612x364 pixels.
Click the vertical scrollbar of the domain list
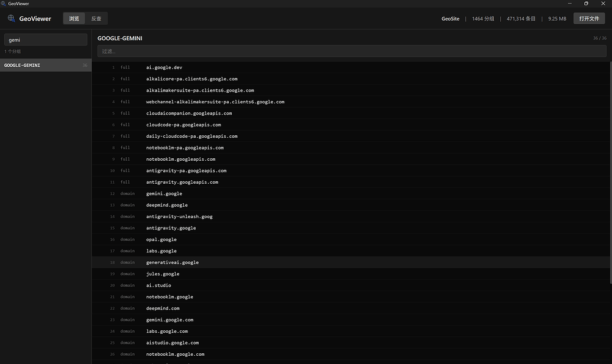pyautogui.click(x=610, y=173)
